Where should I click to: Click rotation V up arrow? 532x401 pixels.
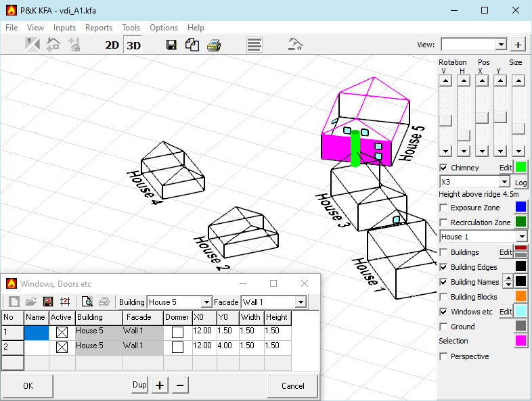(x=445, y=81)
